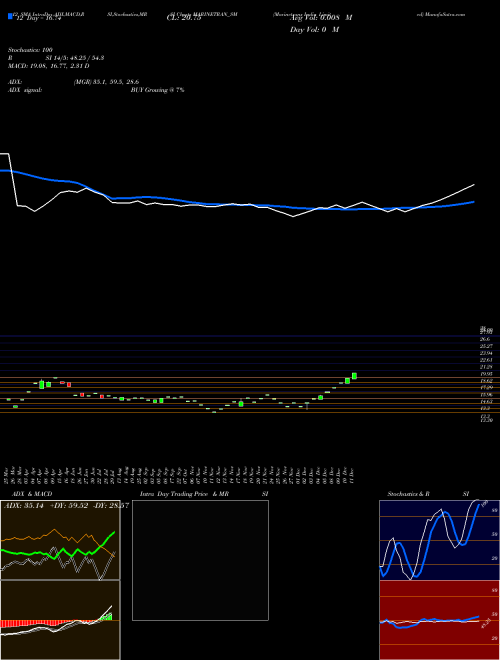Viewport: 500px width, 660px height.
Task: Click the 'MACD: 19.08, 16.77, 2.31 D' line
Action: coord(49,66)
